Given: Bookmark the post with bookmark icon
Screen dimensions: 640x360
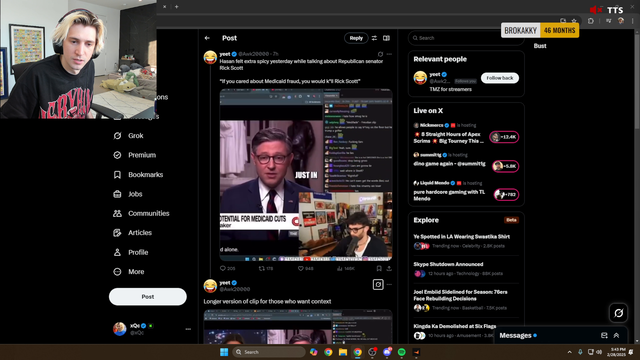Looking at the screenshot, I should 379,268.
